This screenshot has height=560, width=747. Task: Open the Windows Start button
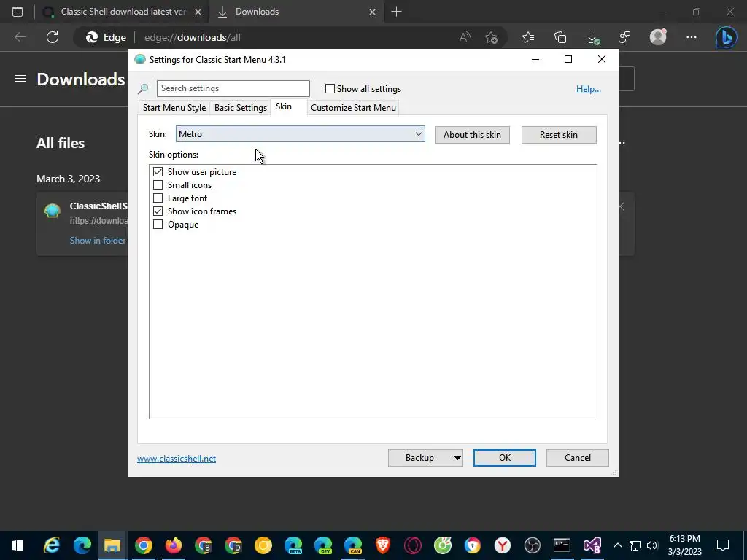point(18,545)
